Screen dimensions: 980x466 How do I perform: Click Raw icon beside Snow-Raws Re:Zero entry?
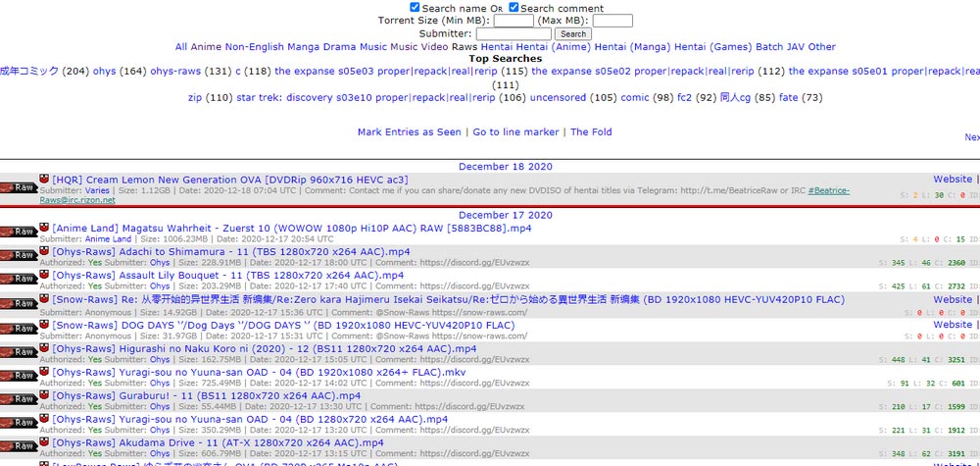click(x=19, y=303)
